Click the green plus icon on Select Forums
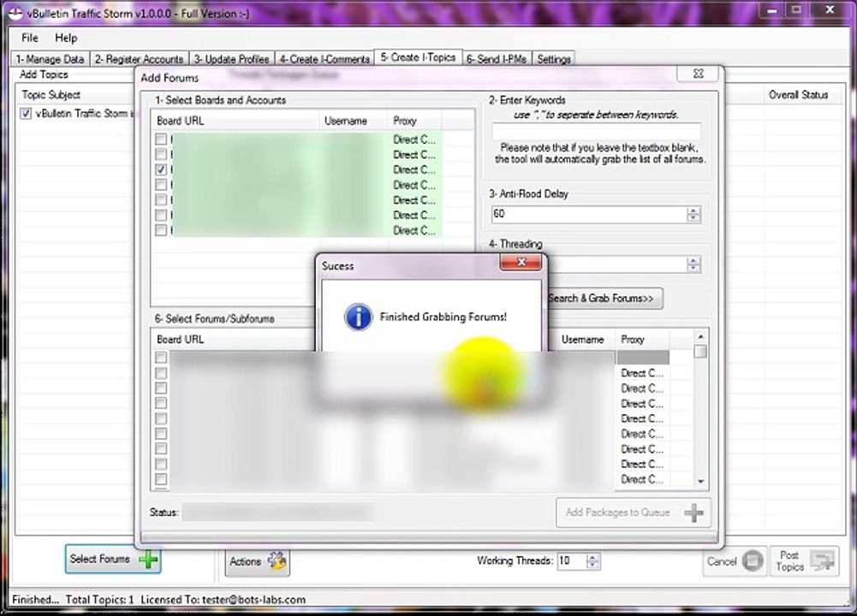 coord(148,560)
